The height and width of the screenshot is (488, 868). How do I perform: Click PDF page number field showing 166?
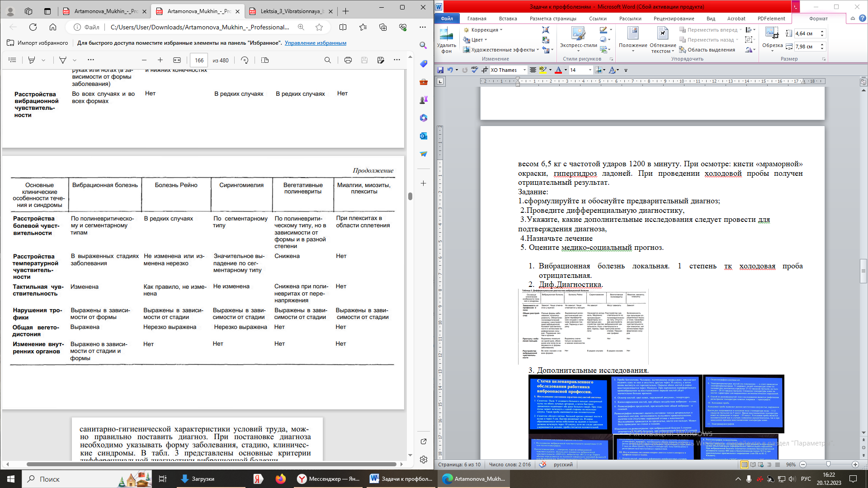[199, 60]
